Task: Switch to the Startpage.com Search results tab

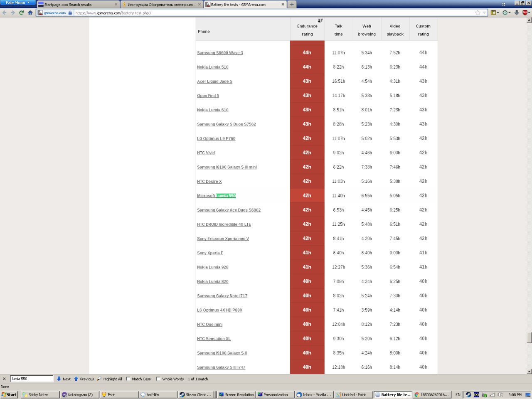Action: coord(78,5)
